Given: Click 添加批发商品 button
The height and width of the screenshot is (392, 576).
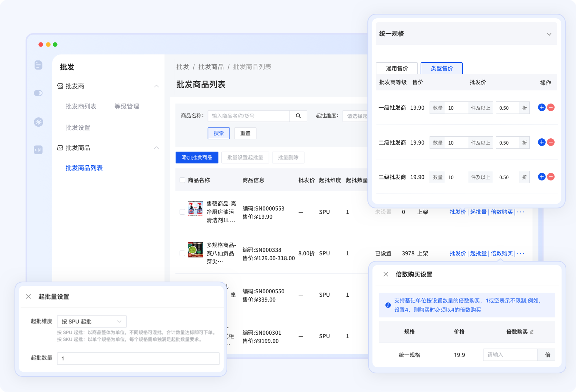Looking at the screenshot, I should (x=197, y=157).
